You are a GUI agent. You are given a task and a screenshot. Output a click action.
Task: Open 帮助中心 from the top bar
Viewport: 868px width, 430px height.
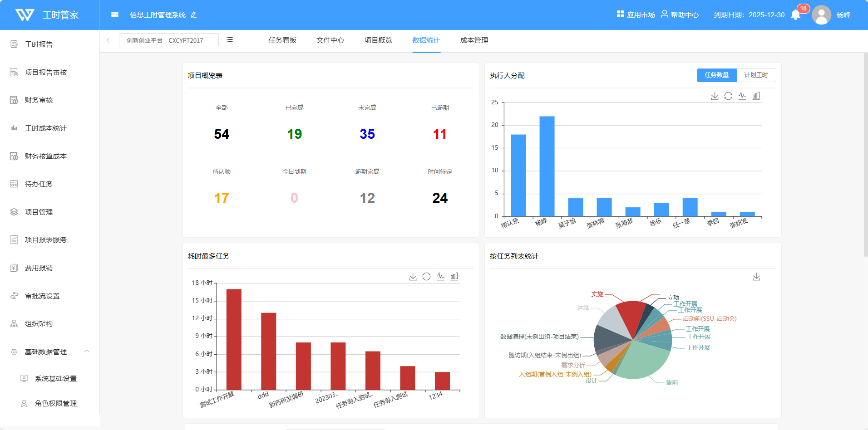click(x=680, y=15)
